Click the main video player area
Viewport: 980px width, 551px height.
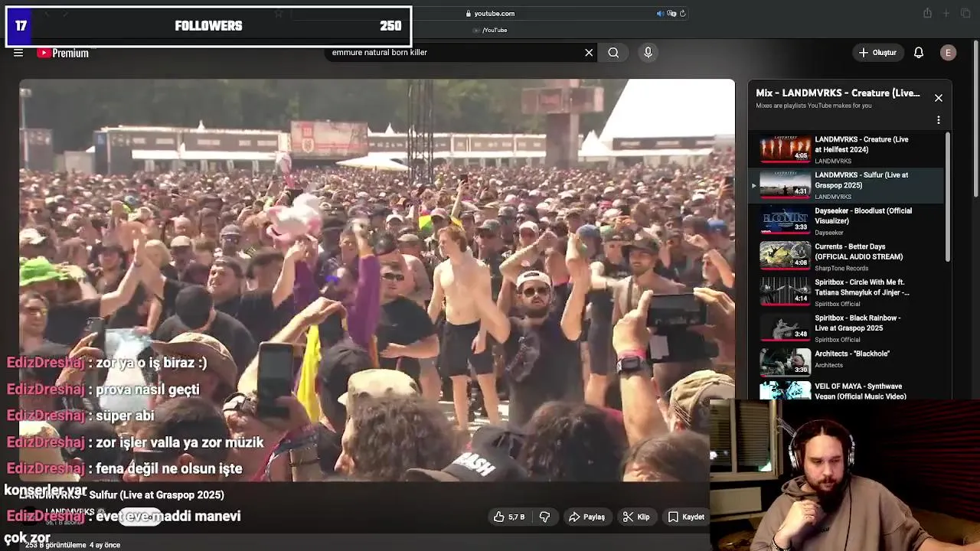pos(377,280)
